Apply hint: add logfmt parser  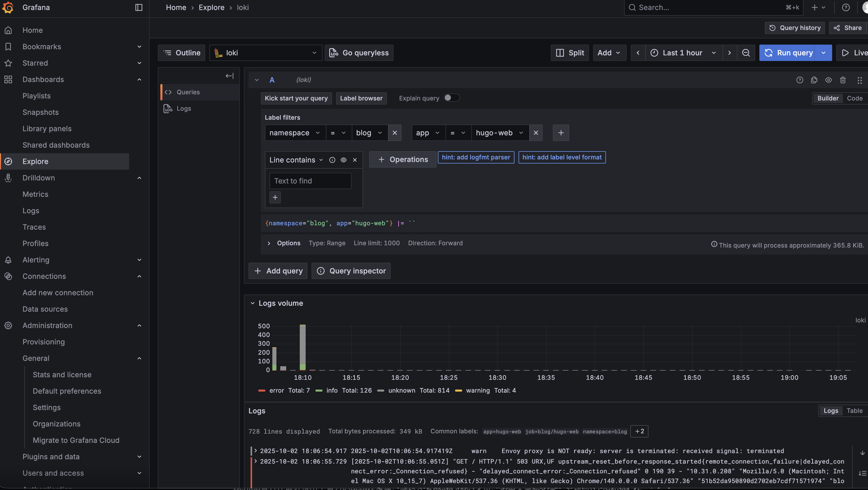[476, 157]
